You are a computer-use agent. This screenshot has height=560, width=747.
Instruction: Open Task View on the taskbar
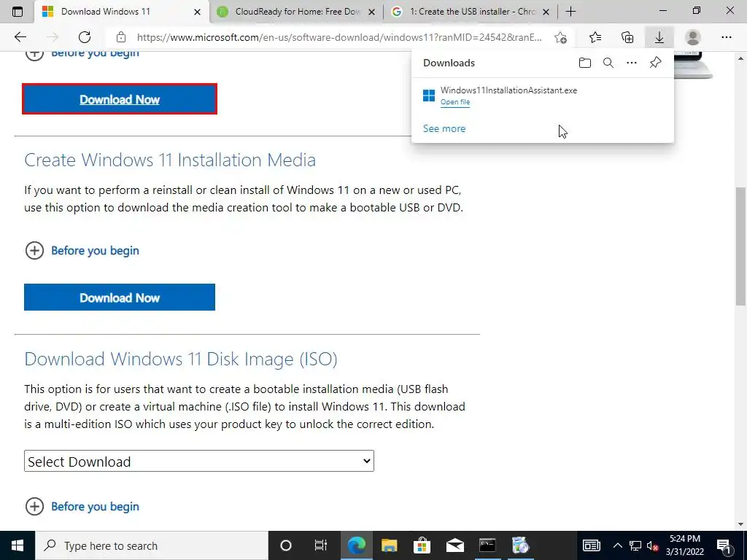[321, 545]
